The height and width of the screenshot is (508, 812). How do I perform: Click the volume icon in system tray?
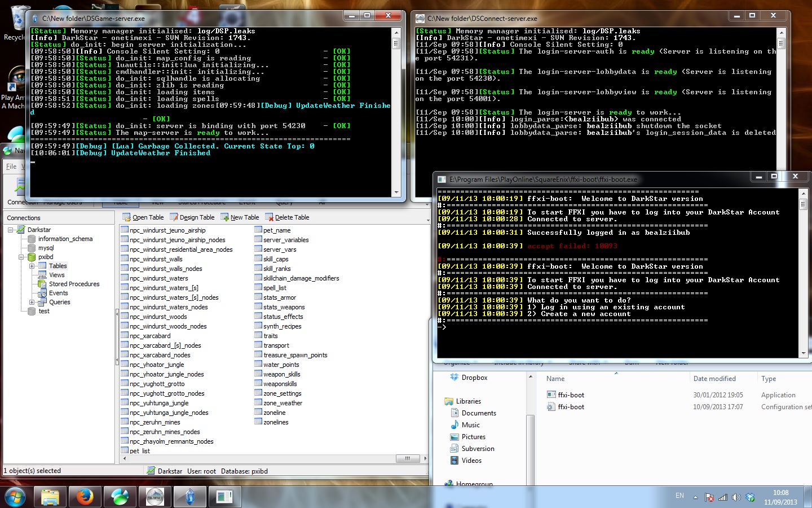(x=736, y=497)
